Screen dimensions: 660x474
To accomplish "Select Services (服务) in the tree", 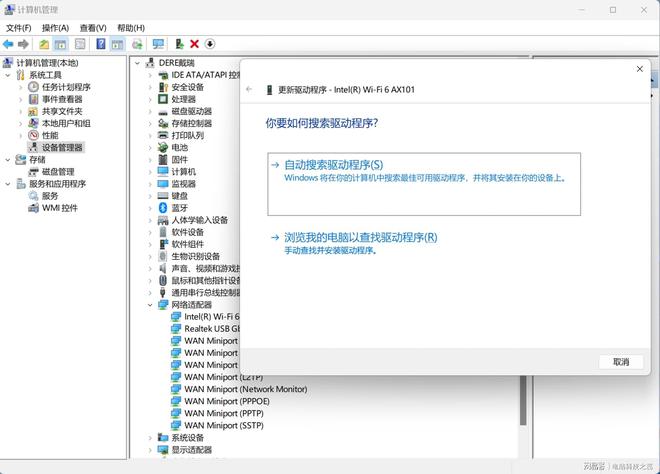I will pos(50,196).
